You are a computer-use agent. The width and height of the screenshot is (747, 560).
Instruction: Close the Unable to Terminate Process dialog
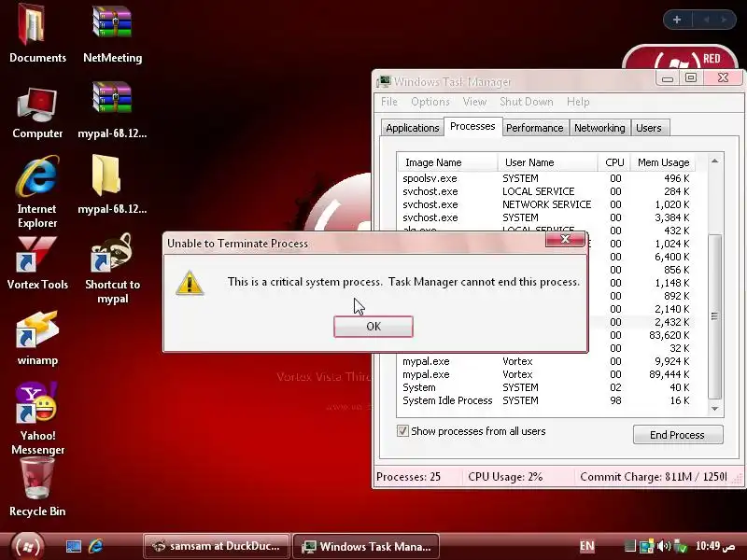click(565, 239)
